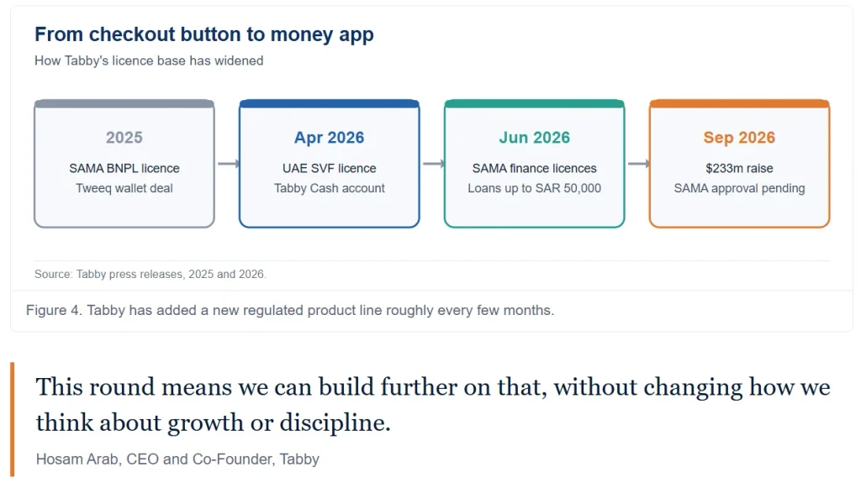Click the 2025 timeline card
This screenshot has width=861, height=504.
pyautogui.click(x=124, y=164)
